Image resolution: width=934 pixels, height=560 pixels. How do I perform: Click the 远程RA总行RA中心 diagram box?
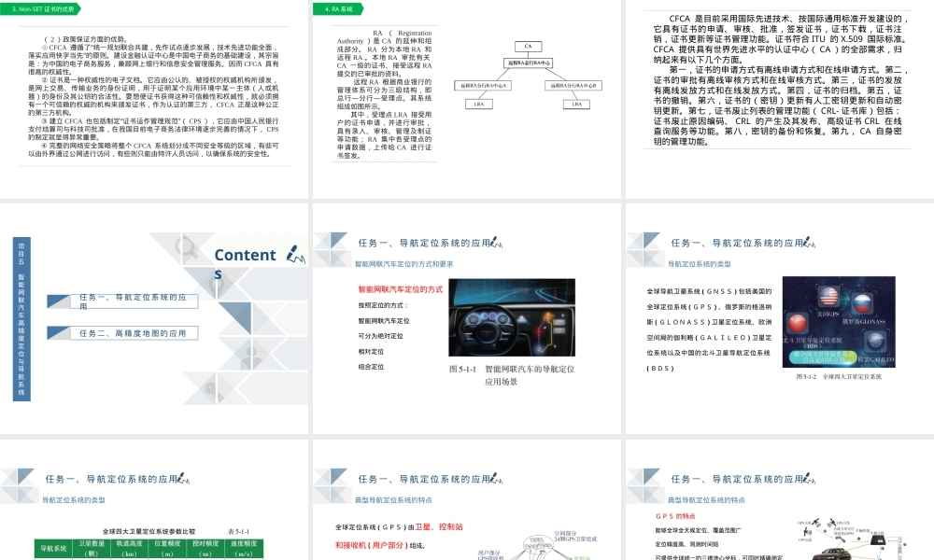point(529,63)
